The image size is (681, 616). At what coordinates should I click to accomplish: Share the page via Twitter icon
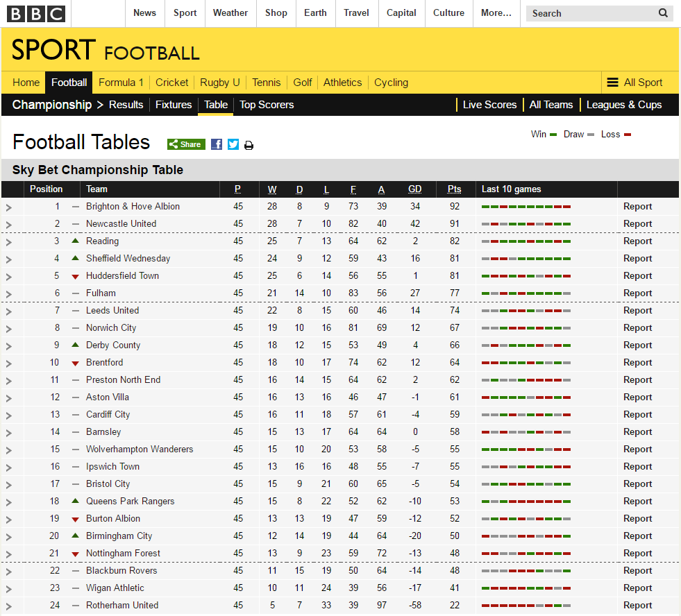[x=233, y=144]
